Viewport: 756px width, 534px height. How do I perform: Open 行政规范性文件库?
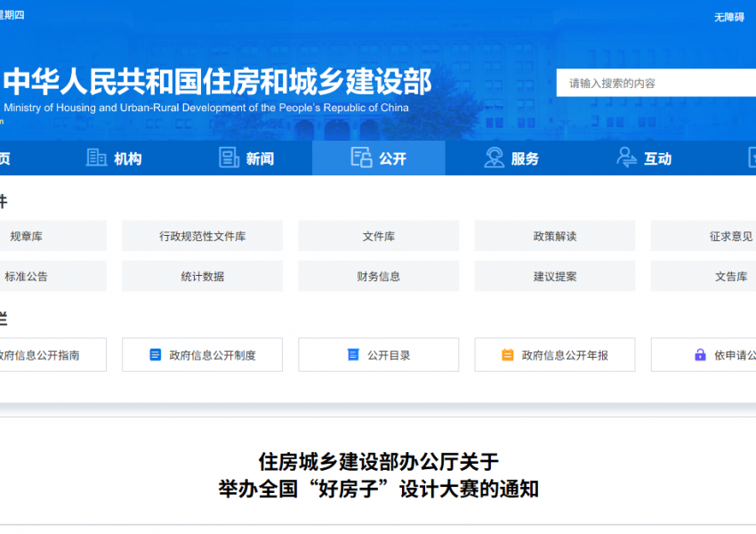click(x=203, y=236)
